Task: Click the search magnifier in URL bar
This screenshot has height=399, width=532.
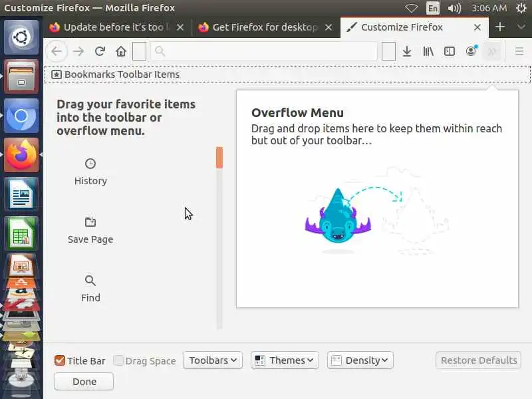Action: point(160,51)
